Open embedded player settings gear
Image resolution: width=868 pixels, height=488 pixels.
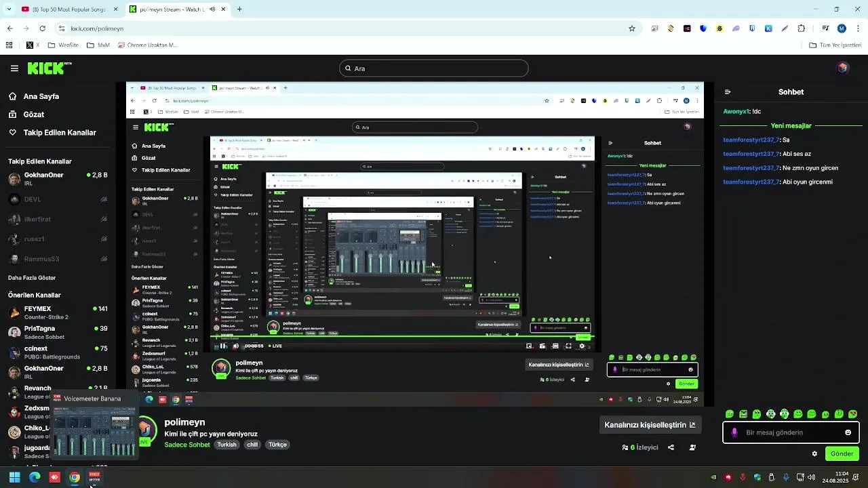581,346
